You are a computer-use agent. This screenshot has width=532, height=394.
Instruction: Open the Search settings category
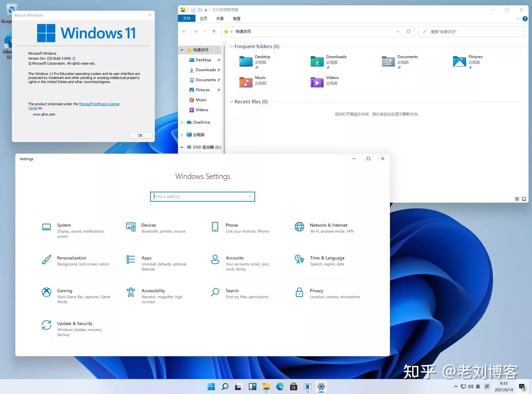click(x=239, y=293)
